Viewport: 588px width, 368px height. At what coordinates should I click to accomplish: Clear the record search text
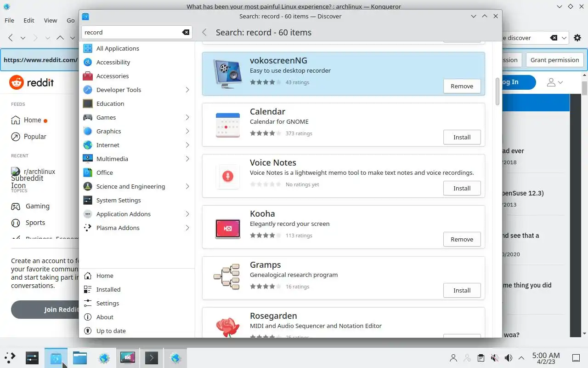coord(186,32)
